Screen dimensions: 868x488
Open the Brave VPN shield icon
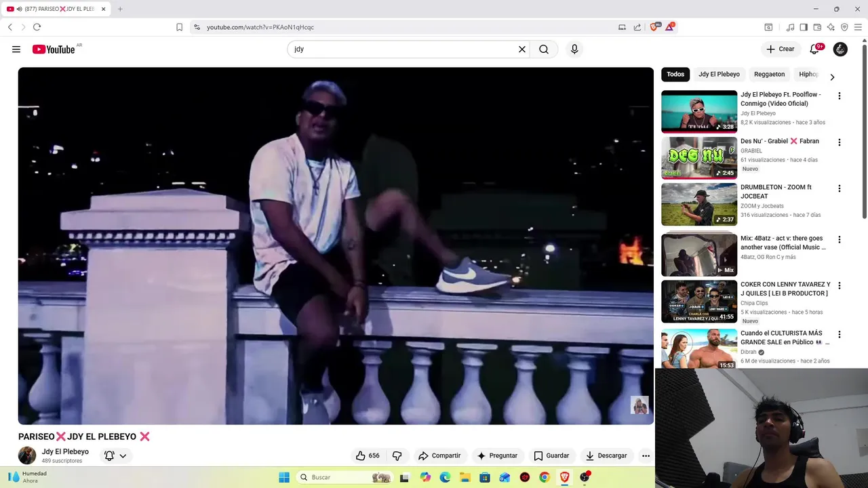tap(844, 27)
